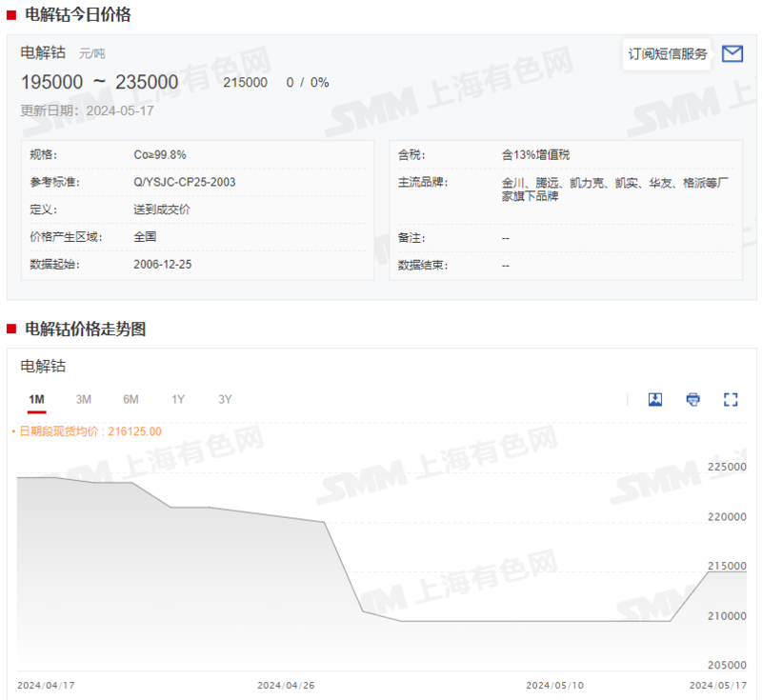Image resolution: width=762 pixels, height=700 pixels.
Task: Click the active 1M tab
Action: coord(36,399)
